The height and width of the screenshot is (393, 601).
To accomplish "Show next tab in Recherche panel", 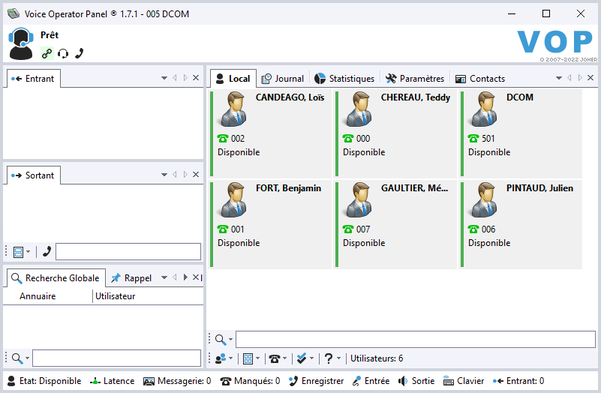I will pos(186,277).
